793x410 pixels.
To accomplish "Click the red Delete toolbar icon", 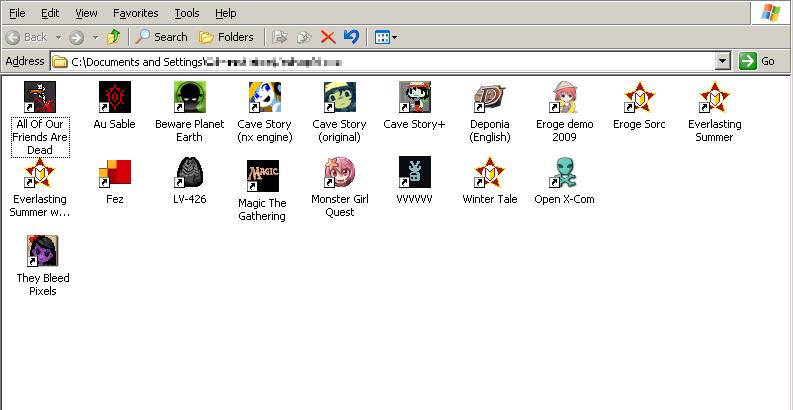I will coord(328,37).
